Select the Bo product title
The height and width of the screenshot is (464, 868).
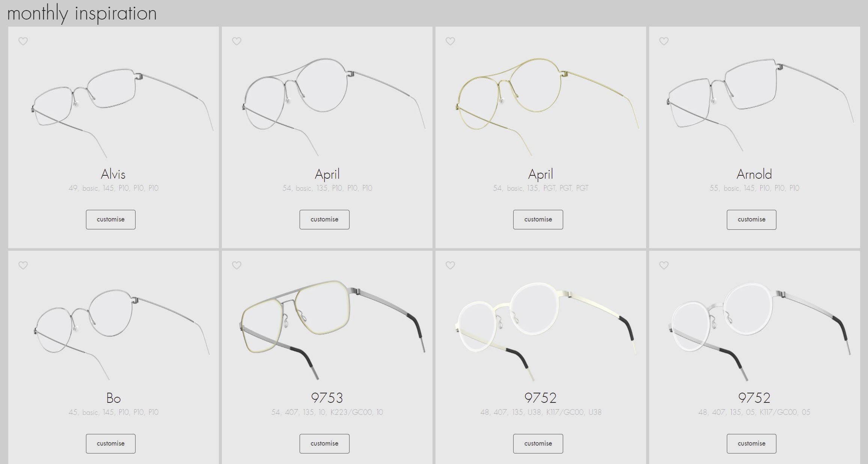tap(113, 398)
